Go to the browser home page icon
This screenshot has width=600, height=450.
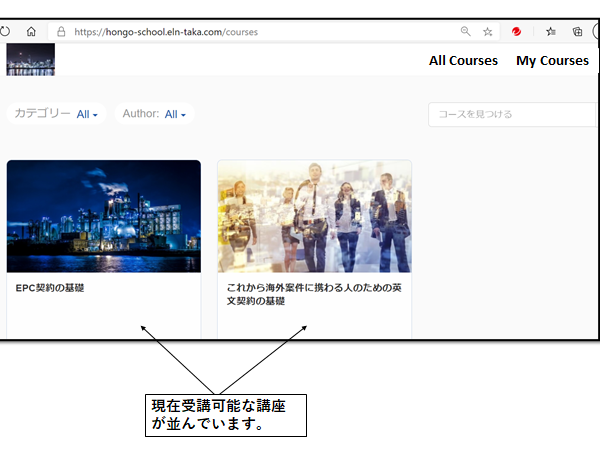click(31, 31)
